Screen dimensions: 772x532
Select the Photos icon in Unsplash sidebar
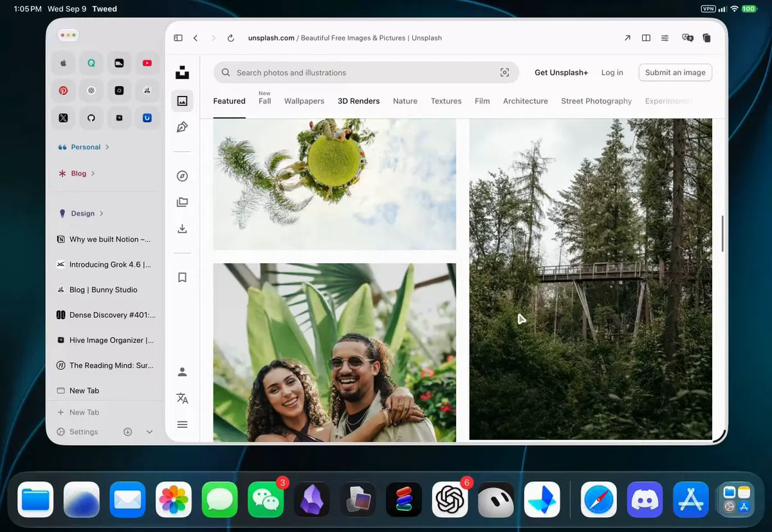(182, 101)
